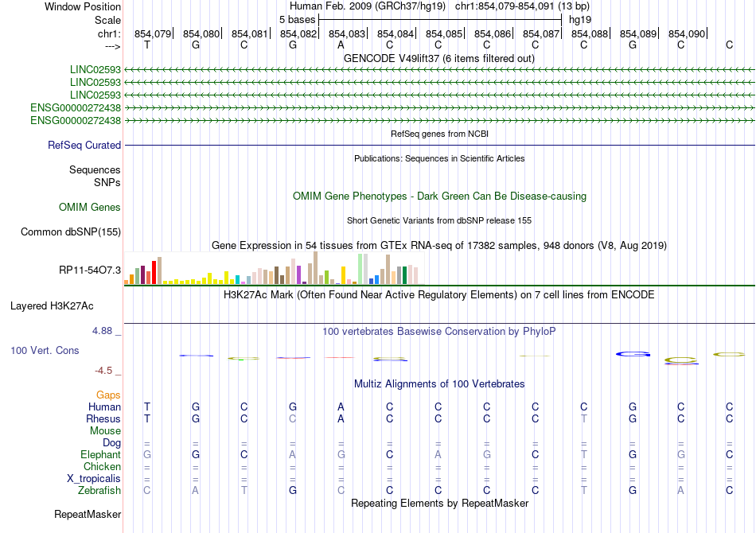Image resolution: width=756 pixels, height=533 pixels.
Task: Select the Human alignment row label
Action: 104,407
